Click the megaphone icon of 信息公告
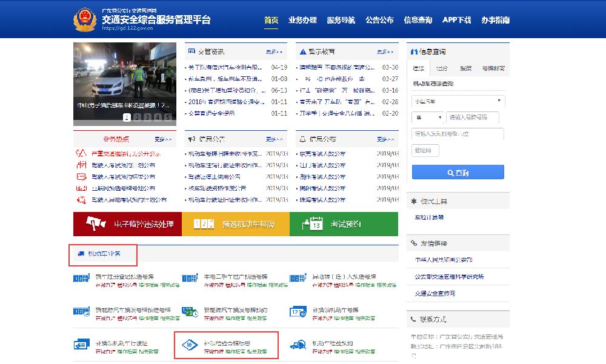Image resolution: width=606 pixels, height=364 pixels. pos(191,139)
